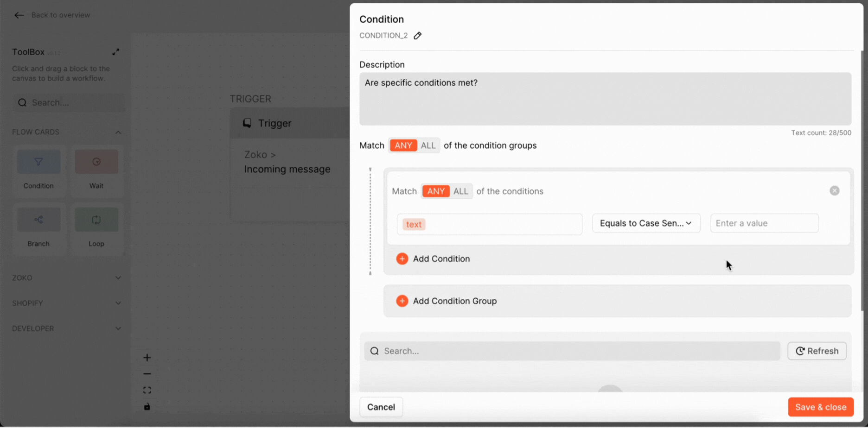This screenshot has height=428, width=868.
Task: Click the Back to overview link
Action: [61, 15]
